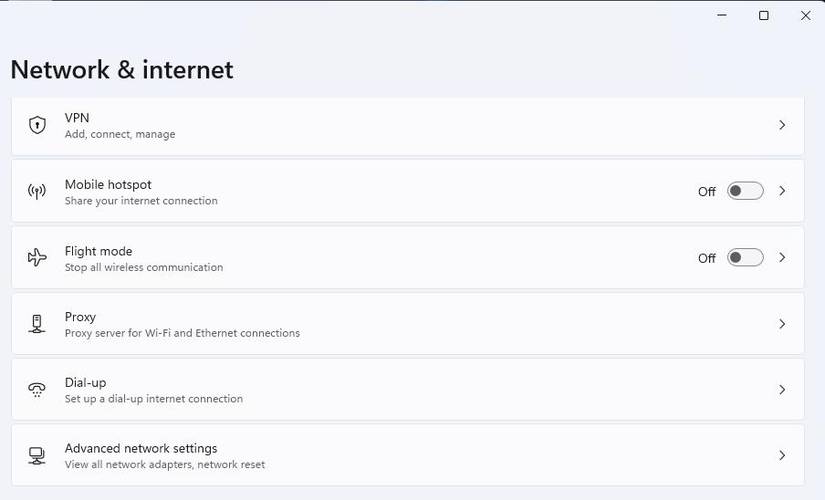The height and width of the screenshot is (500, 825).
Task: Click the Dial-up phone icon
Action: (x=37, y=390)
